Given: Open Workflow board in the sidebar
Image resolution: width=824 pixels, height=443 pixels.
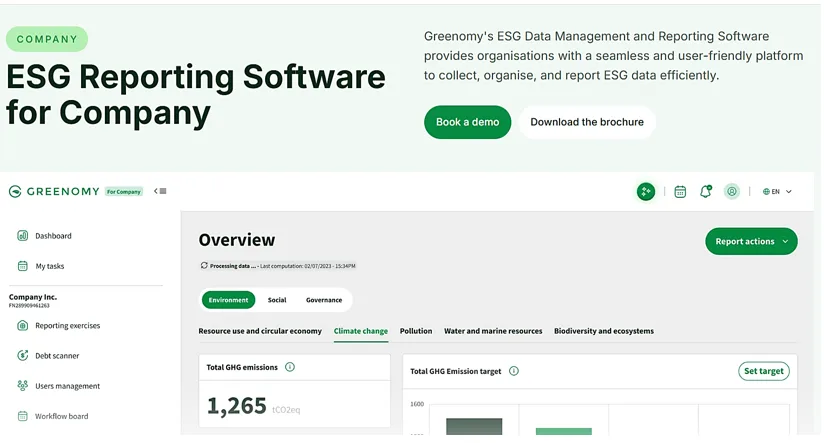Looking at the screenshot, I should (x=61, y=416).
